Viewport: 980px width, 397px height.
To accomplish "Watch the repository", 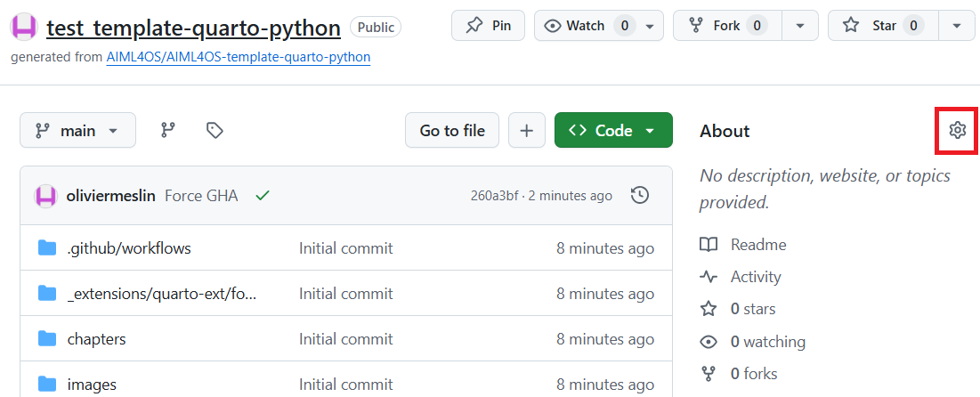I will point(587,26).
